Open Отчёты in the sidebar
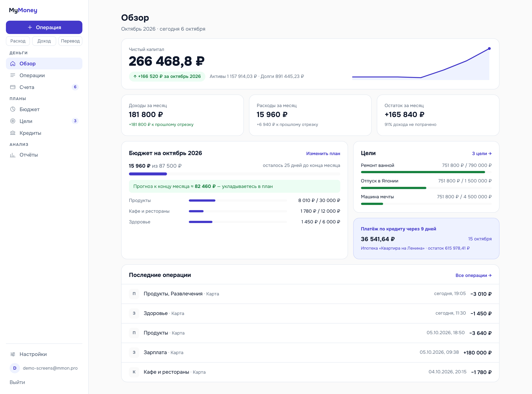532x394 pixels. [44, 155]
